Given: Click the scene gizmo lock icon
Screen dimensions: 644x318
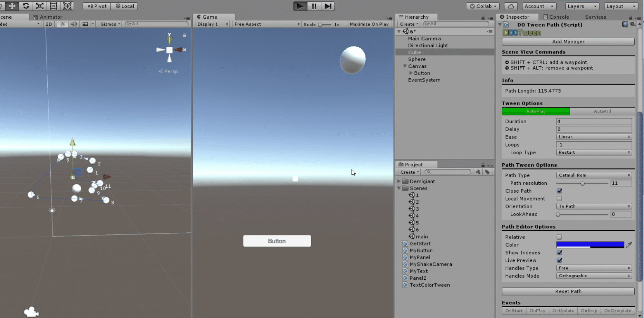Looking at the screenshot, I should pyautogui.click(x=184, y=35).
